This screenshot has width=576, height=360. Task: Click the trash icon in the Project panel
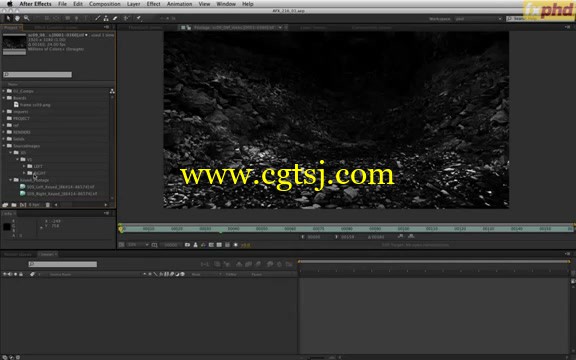[47, 205]
